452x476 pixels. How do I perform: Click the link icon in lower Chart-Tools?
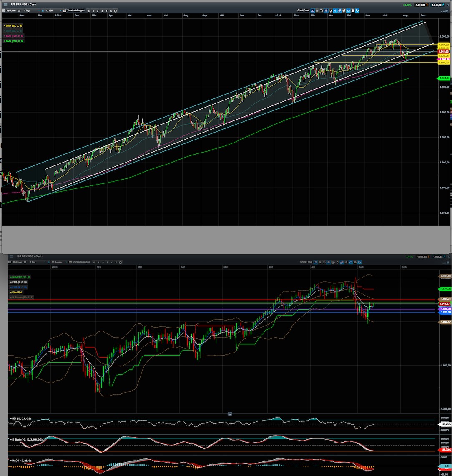pos(342,262)
